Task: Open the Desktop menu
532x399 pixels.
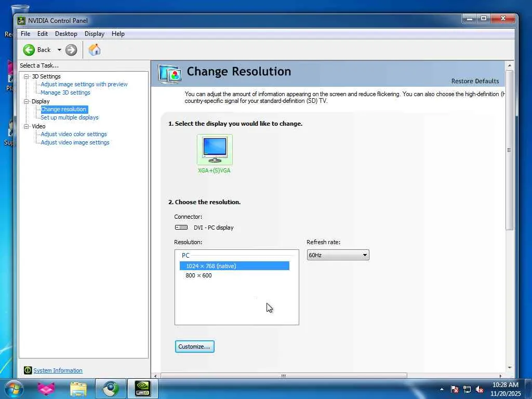Action: (x=66, y=34)
